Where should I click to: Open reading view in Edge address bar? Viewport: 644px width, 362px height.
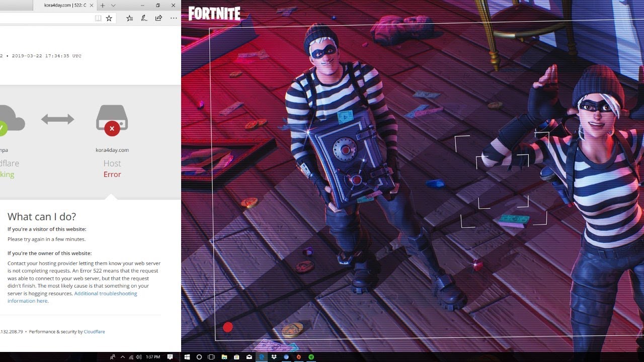click(98, 18)
